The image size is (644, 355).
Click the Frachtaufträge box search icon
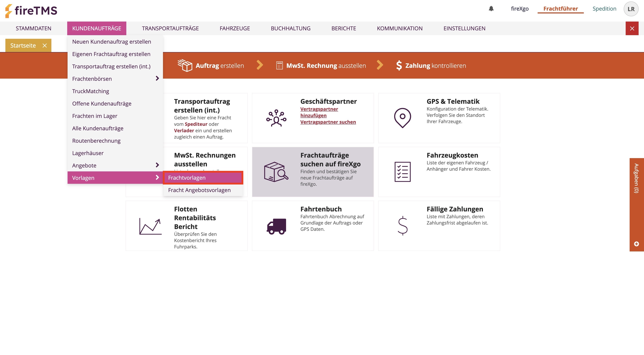276,172
